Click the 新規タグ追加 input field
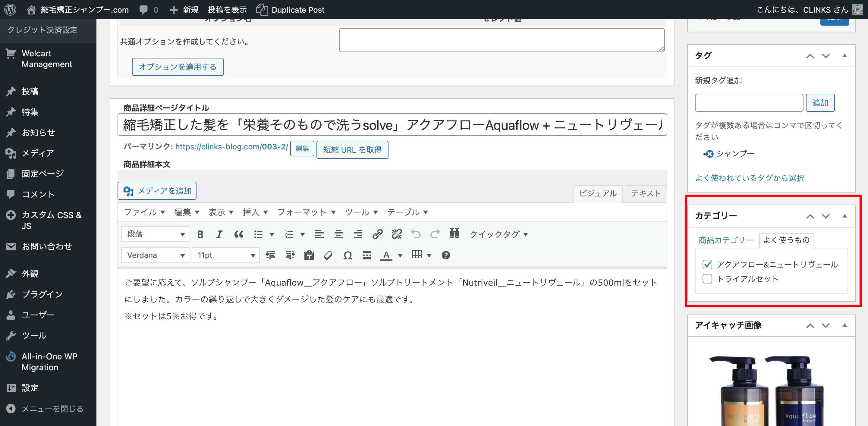 point(749,103)
